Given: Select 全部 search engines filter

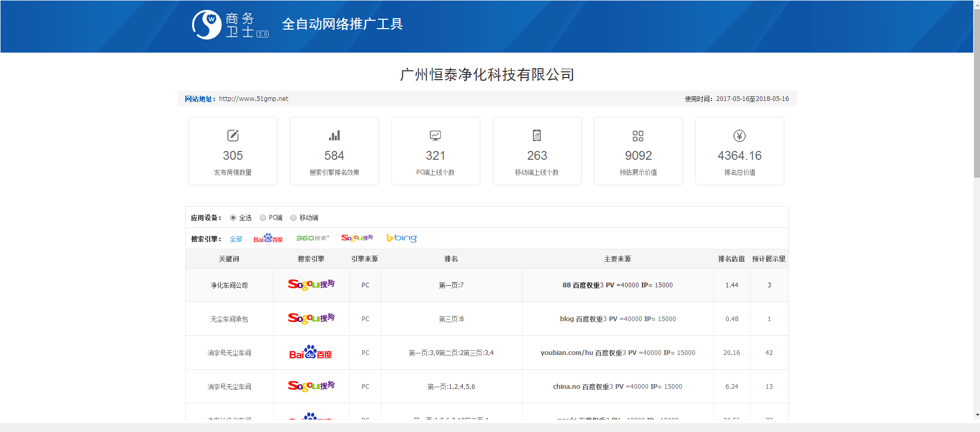Looking at the screenshot, I should (x=236, y=239).
